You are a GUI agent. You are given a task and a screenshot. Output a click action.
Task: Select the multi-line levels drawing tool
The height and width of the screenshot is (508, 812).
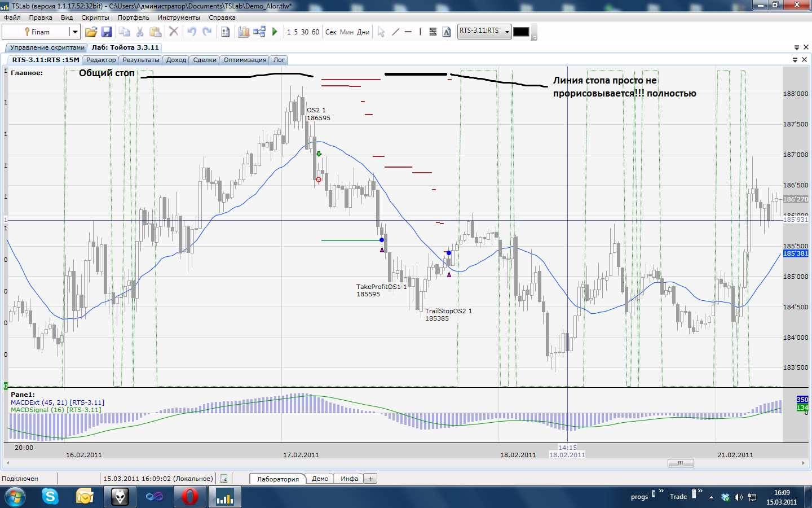pos(433,32)
